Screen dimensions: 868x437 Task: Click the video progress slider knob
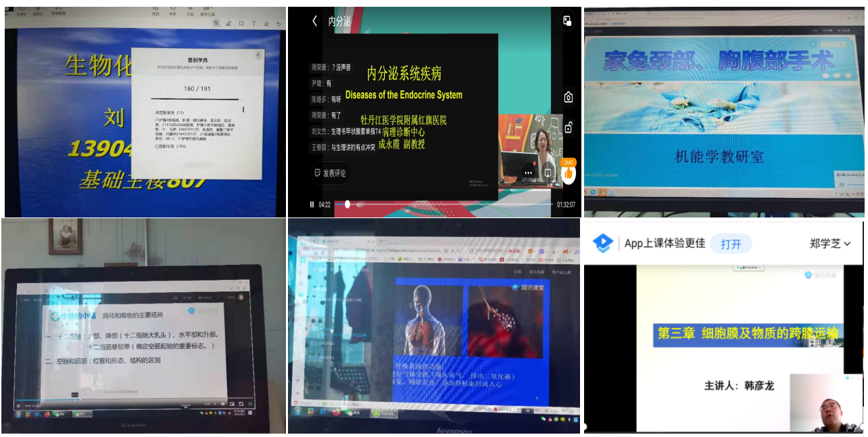pyautogui.click(x=347, y=204)
